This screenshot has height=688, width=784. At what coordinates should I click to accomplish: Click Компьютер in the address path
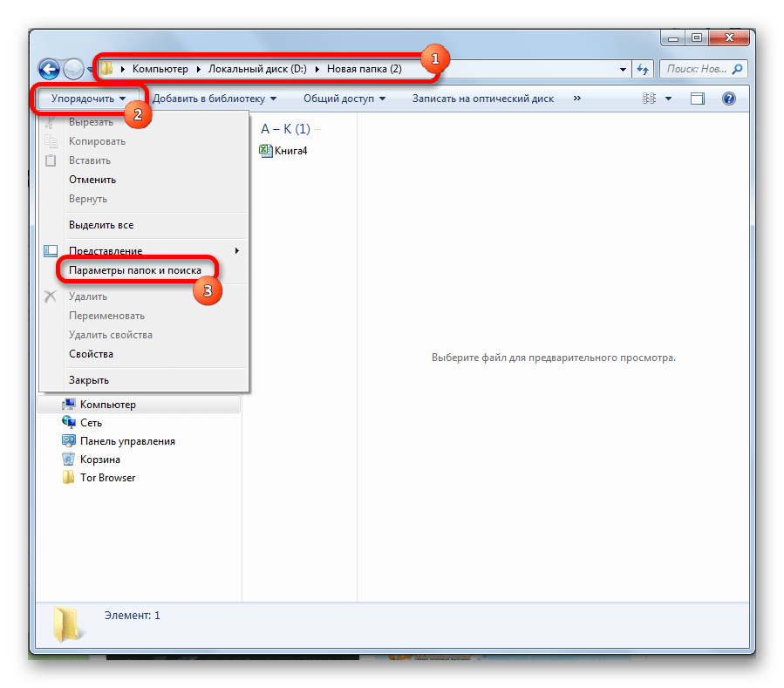[x=160, y=69]
